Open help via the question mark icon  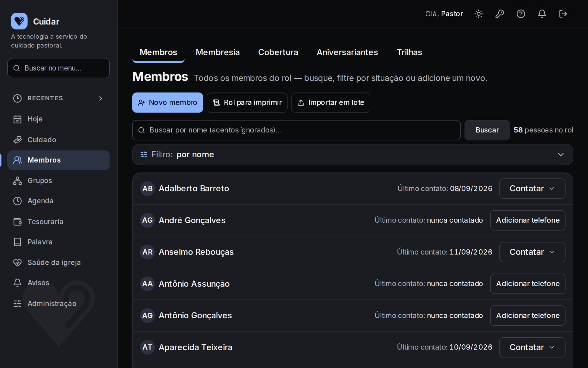point(521,14)
